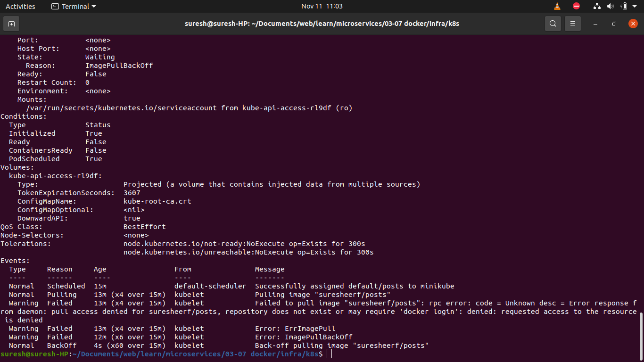The image size is (644, 362).
Task: Click the DownwardAPI label
Action: coord(43,218)
